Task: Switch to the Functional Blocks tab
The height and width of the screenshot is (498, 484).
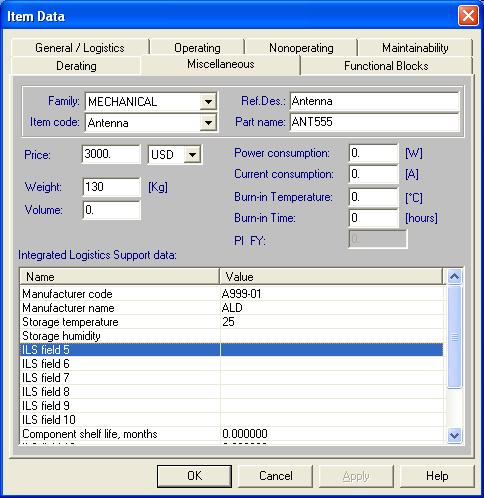Action: point(386,66)
